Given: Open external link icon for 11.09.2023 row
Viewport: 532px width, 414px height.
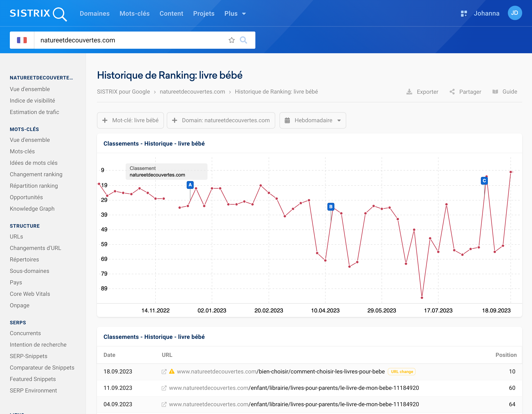Looking at the screenshot, I should tap(164, 388).
